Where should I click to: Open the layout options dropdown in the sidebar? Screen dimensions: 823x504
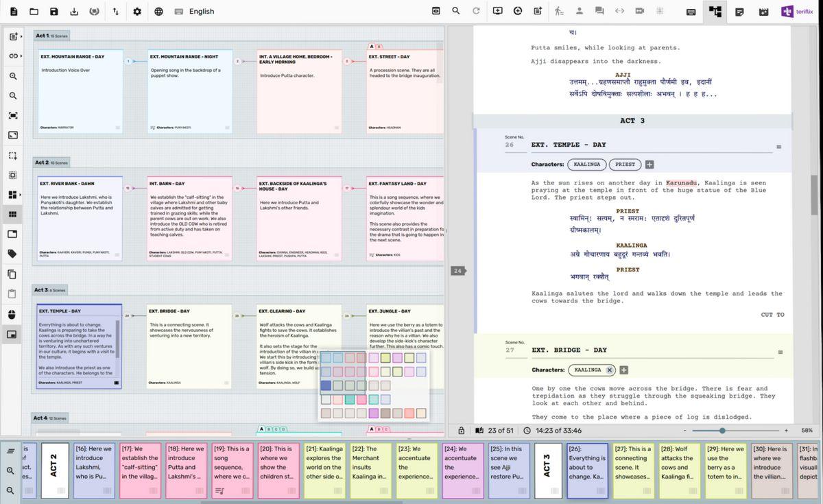pyautogui.click(x=14, y=195)
